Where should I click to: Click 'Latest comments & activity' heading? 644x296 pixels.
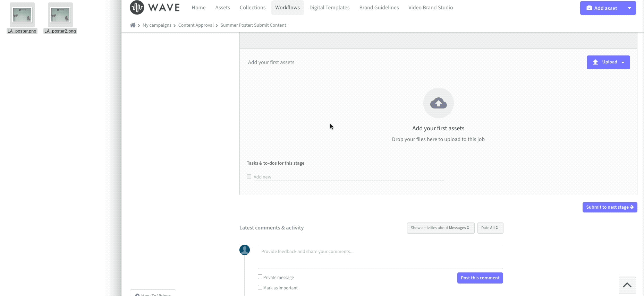click(271, 228)
